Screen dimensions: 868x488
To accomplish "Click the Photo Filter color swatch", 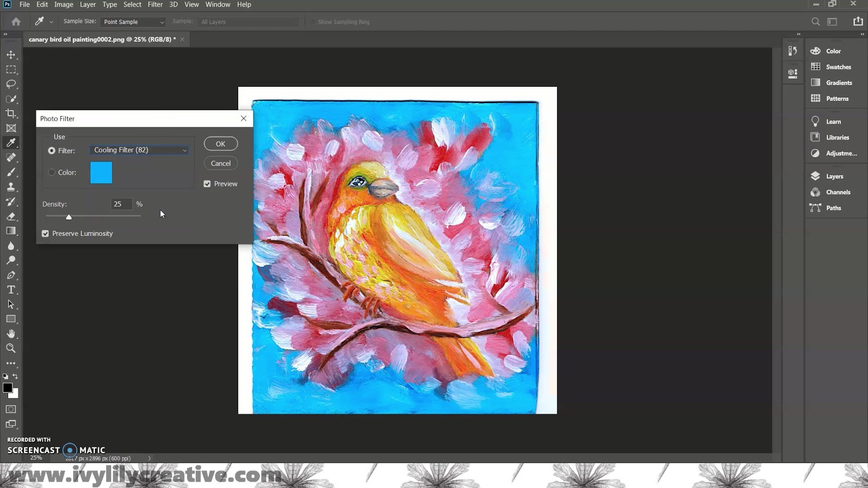I will pos(101,172).
